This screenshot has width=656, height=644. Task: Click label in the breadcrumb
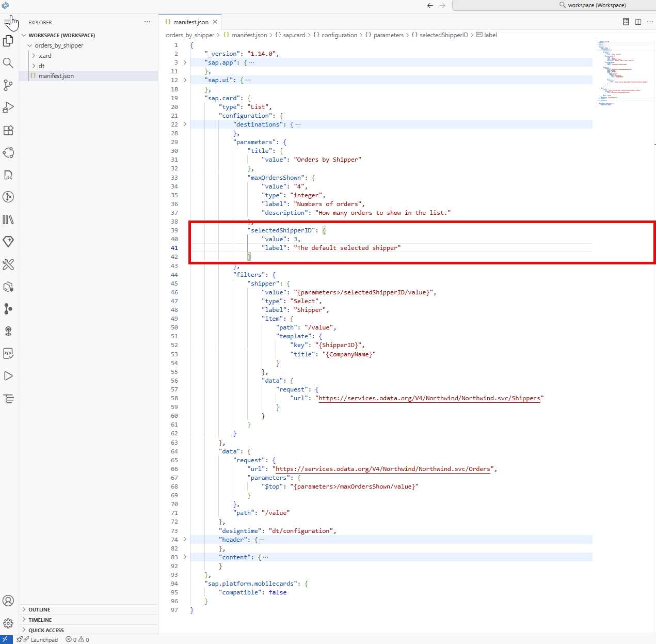(490, 35)
